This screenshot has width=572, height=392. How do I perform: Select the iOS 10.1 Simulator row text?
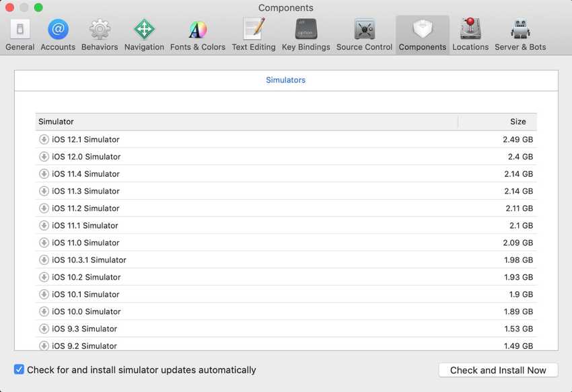(x=85, y=295)
